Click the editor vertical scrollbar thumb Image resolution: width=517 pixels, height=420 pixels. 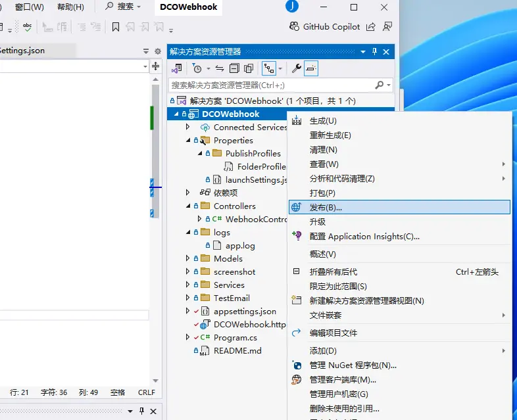[156, 151]
